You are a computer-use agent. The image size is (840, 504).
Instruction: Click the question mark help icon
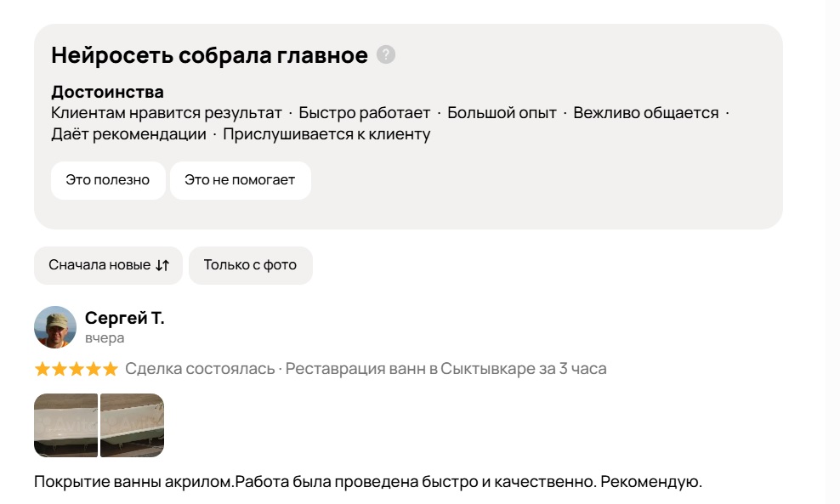coord(386,55)
